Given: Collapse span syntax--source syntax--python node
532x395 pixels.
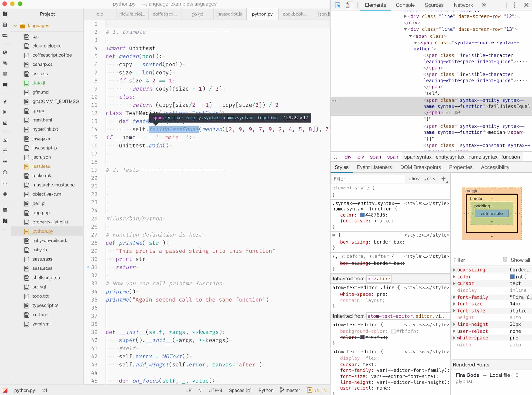Looking at the screenshot, I should coord(416,43).
